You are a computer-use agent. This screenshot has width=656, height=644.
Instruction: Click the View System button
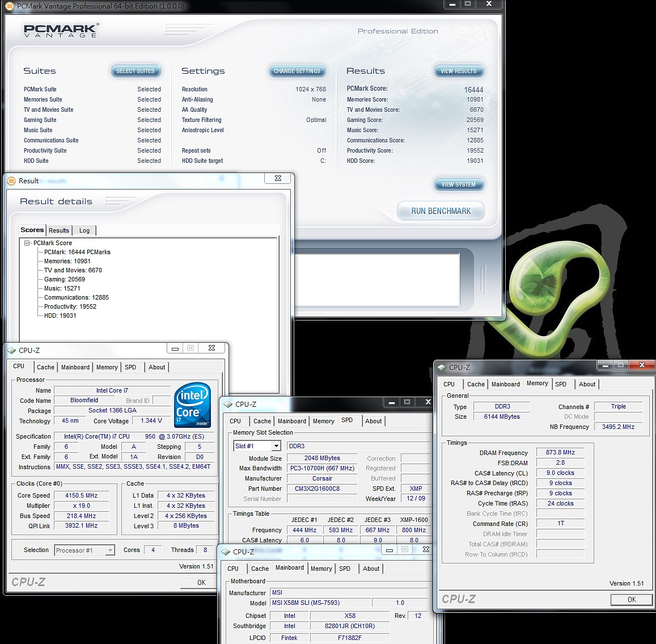coord(459,184)
